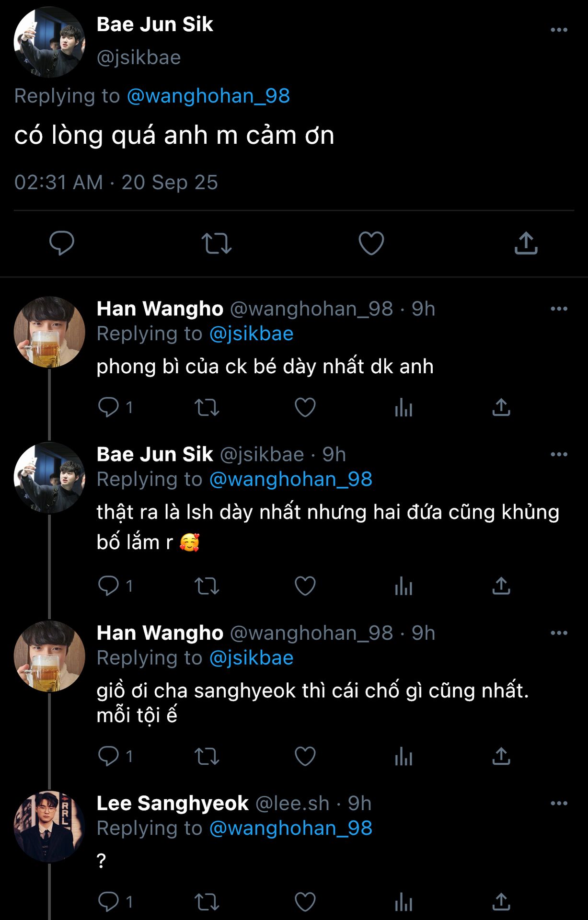Screen dimensions: 588x920
Task: Retweet the main Bae Jun Sik tweet
Action: (217, 243)
